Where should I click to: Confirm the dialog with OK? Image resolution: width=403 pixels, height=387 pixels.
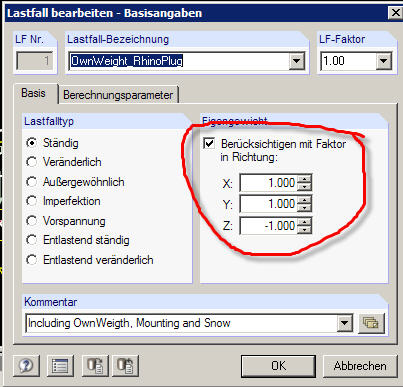(278, 366)
